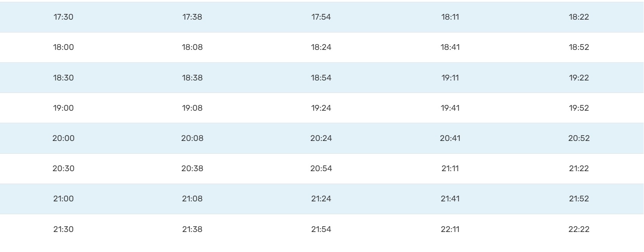Click the 21:11 time cell
644x252 pixels.
point(450,169)
